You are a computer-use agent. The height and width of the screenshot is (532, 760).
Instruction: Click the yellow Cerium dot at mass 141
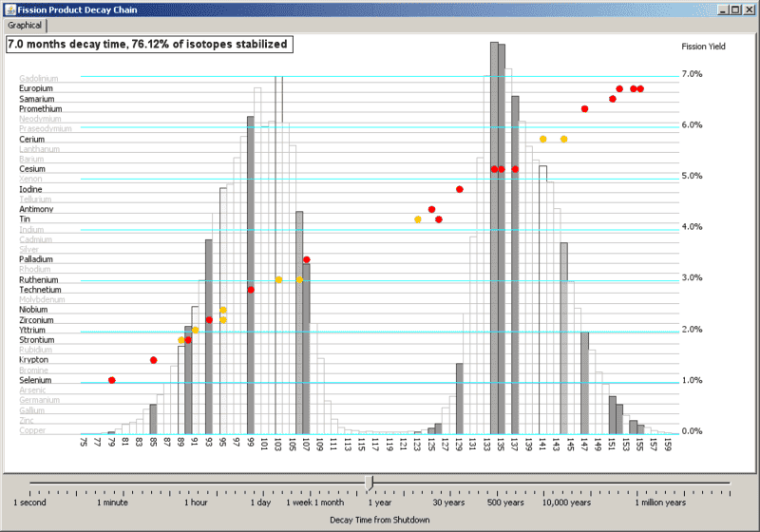[x=542, y=139]
